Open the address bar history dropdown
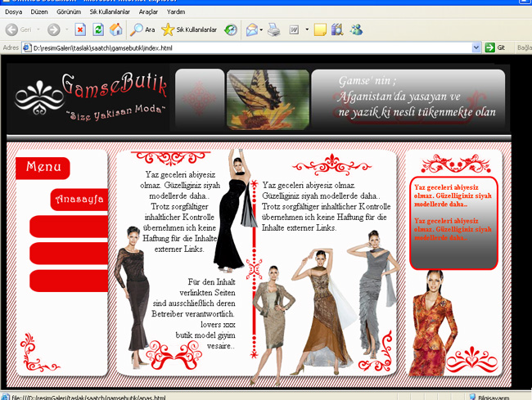Viewport: 532px width, 400px height. click(x=476, y=47)
